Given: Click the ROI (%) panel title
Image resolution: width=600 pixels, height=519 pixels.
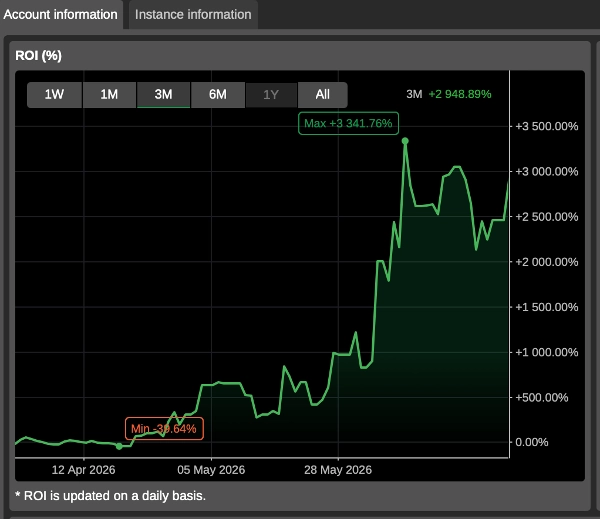Looking at the screenshot, I should 38,55.
